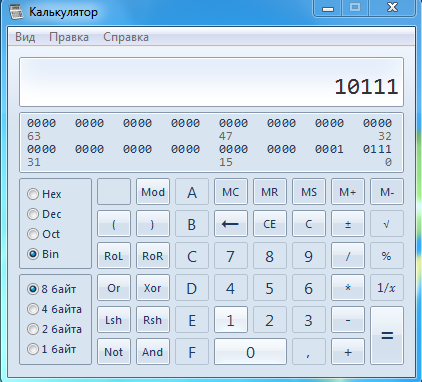Image resolution: width=422 pixels, height=382 pixels.
Task: Click the digit 3 button
Action: pyautogui.click(x=309, y=320)
